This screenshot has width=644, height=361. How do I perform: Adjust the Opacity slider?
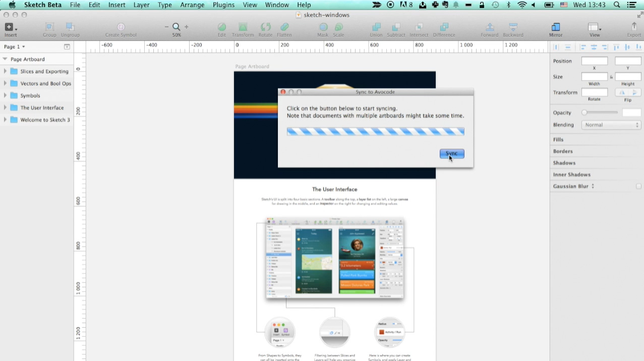(x=600, y=113)
